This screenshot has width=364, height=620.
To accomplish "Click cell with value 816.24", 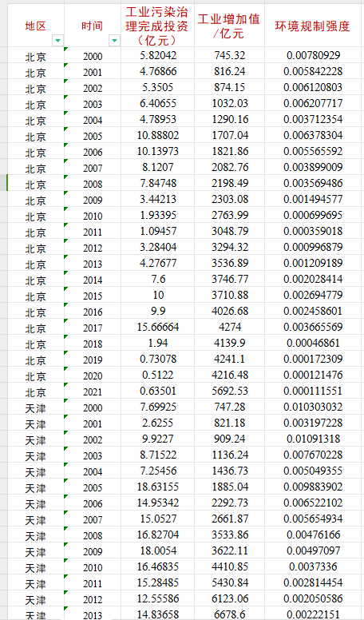I will (x=229, y=72).
